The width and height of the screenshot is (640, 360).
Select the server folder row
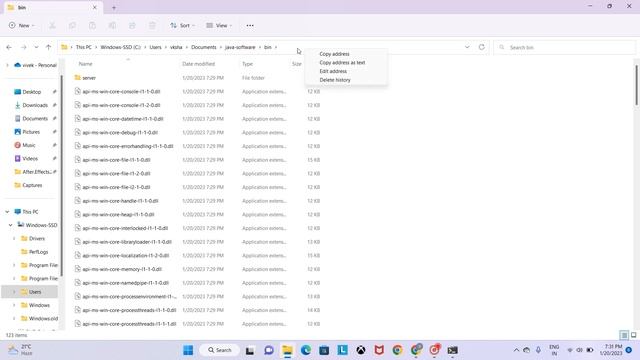click(198, 78)
